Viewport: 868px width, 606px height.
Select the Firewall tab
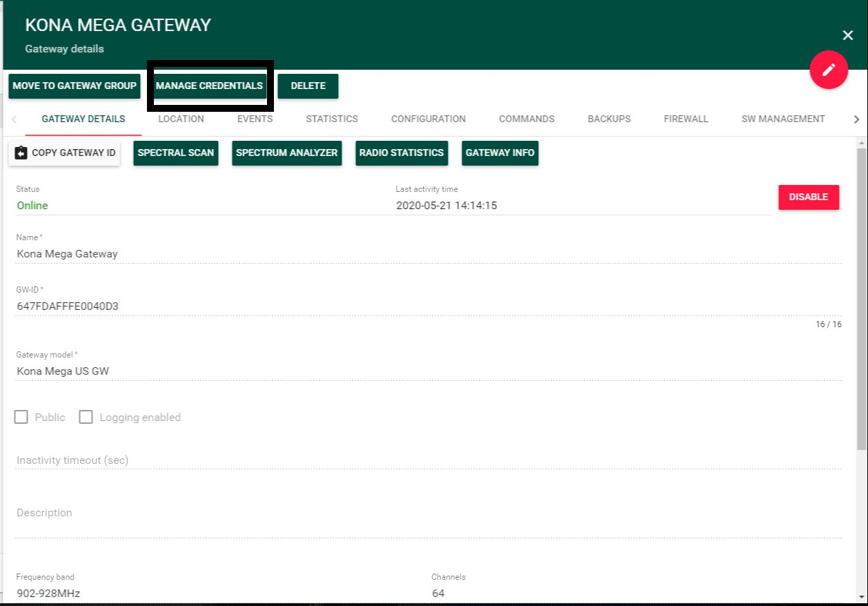(x=685, y=119)
